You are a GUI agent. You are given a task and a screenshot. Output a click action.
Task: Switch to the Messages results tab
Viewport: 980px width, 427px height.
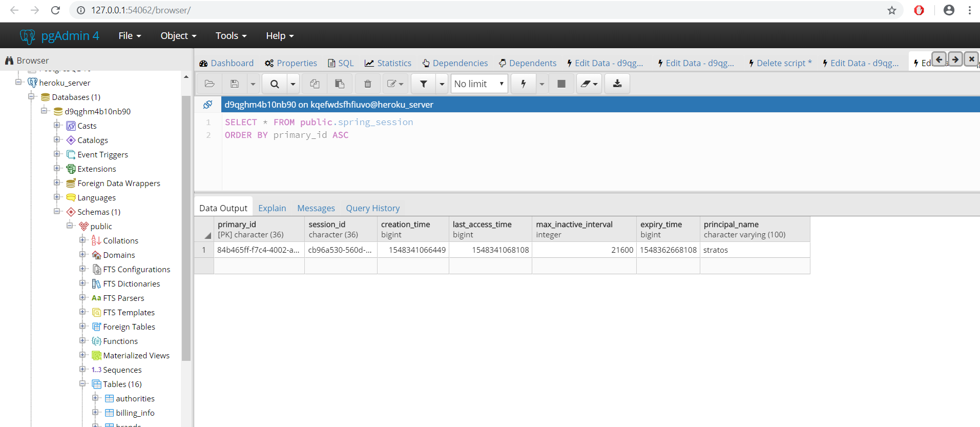point(316,208)
